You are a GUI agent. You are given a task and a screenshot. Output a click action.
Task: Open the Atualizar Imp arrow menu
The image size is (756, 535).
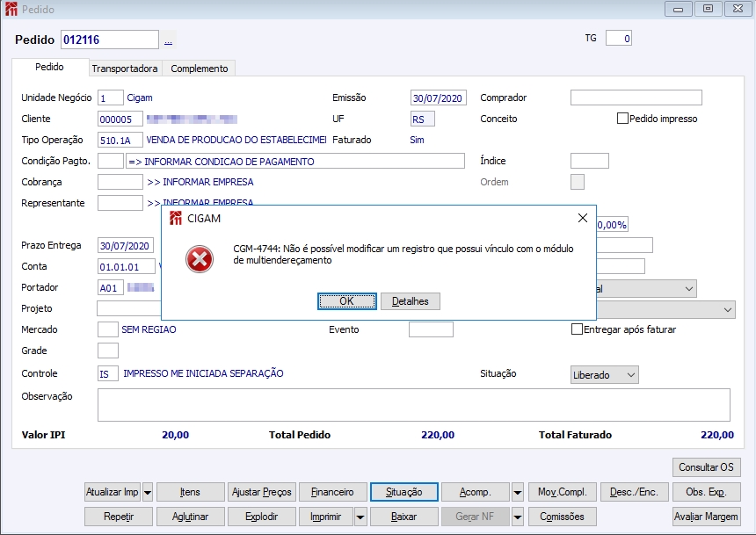click(x=148, y=492)
